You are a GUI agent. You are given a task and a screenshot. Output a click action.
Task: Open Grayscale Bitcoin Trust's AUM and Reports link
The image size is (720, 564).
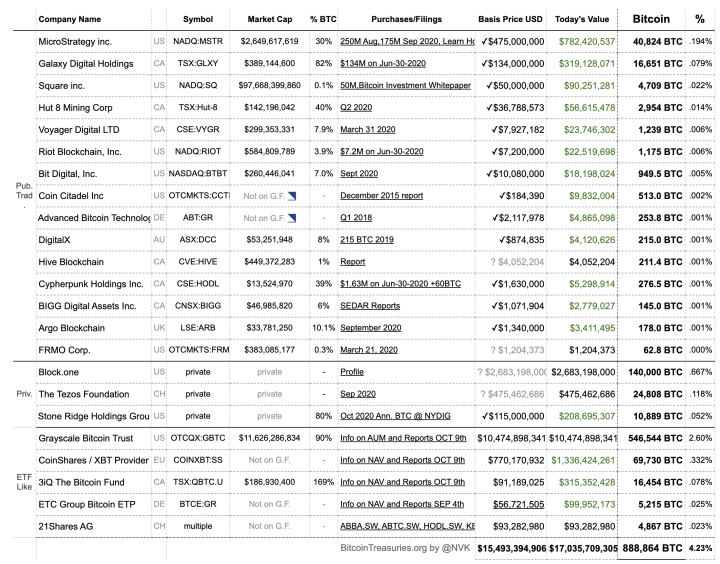[x=402, y=438]
